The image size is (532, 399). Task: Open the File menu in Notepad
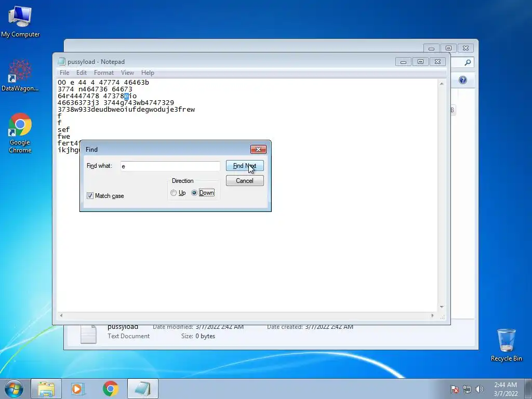[x=64, y=73]
